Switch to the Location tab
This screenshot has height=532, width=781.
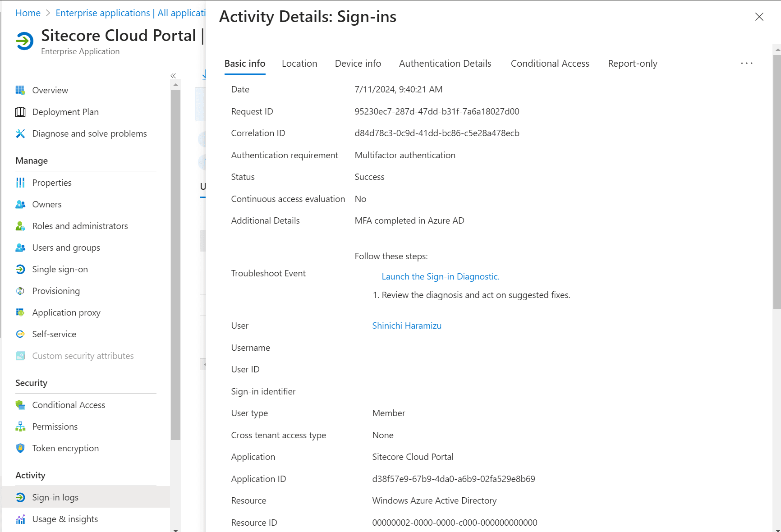299,64
